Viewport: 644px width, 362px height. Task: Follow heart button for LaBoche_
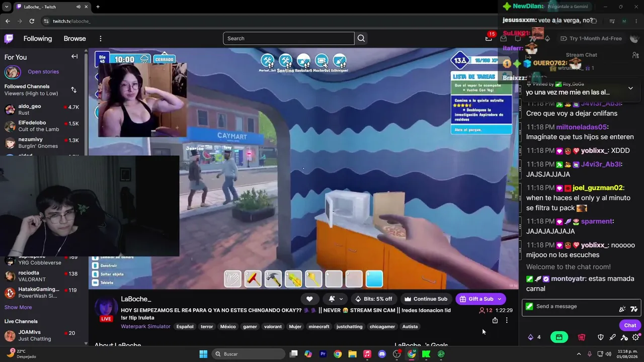(309, 299)
